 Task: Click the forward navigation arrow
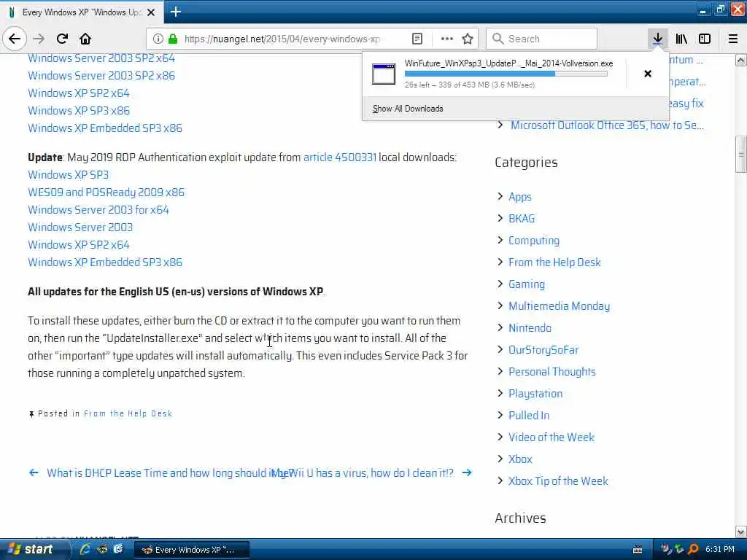pyautogui.click(x=39, y=39)
